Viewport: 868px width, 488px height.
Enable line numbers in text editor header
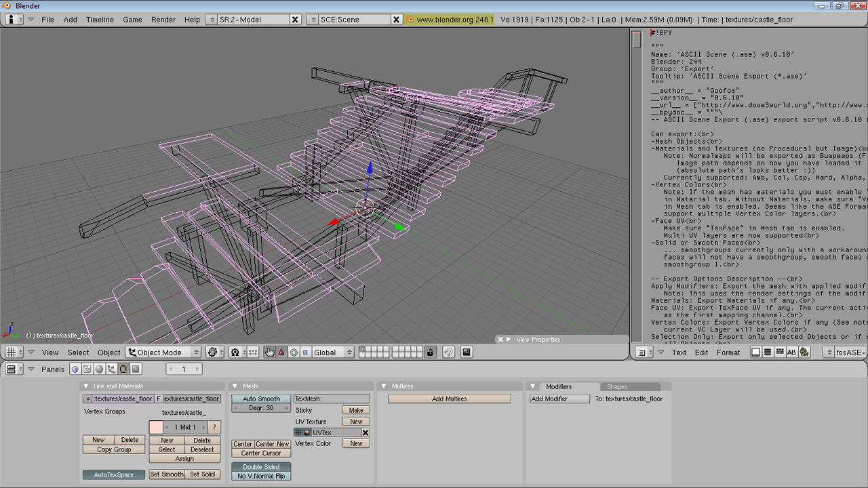[x=768, y=352]
